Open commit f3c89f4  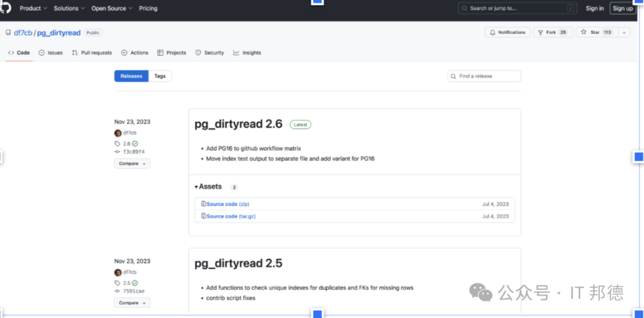click(x=134, y=152)
